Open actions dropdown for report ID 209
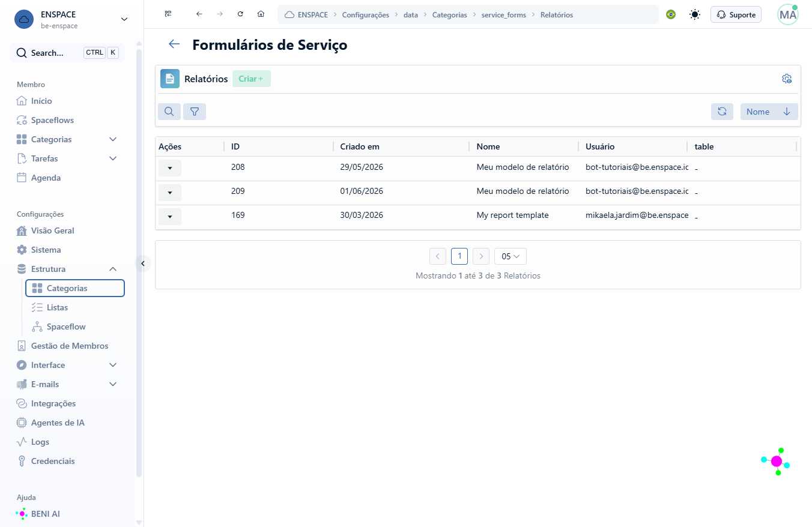 pyautogui.click(x=170, y=193)
